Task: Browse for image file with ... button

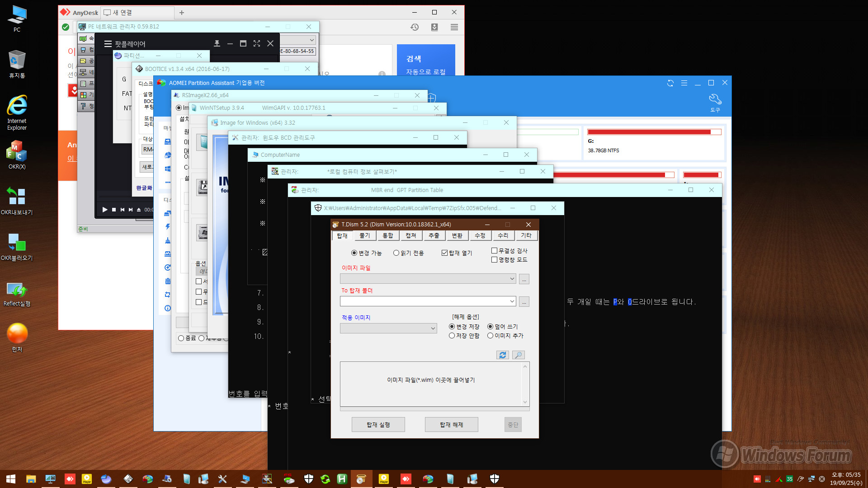Action: (x=524, y=279)
